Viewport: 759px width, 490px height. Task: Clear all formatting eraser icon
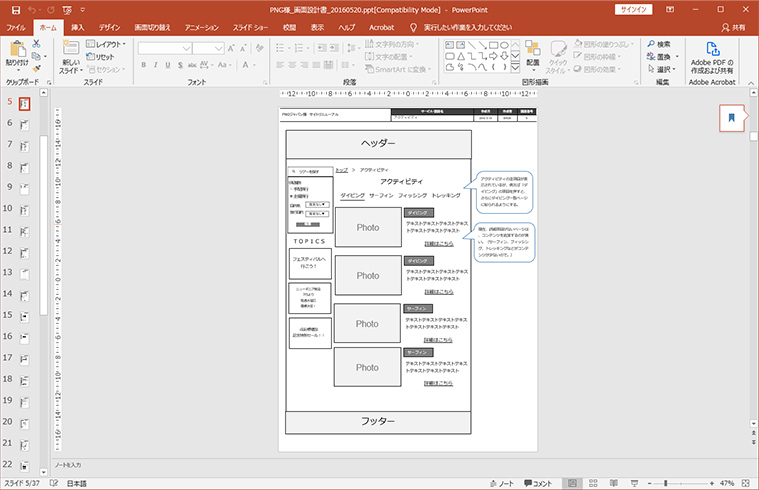260,48
